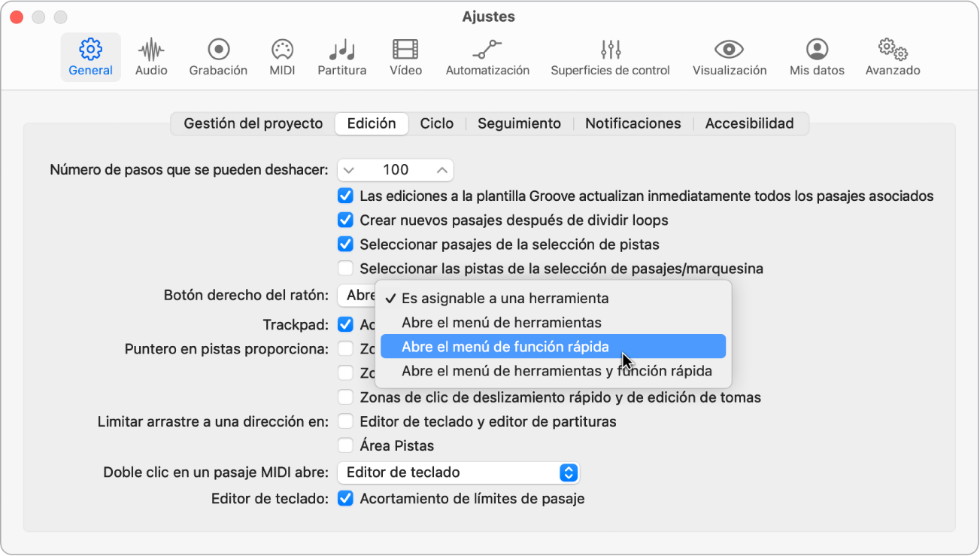
Task: Enable Seleccionar las pistas de la selección checkbox
Action: (345, 269)
